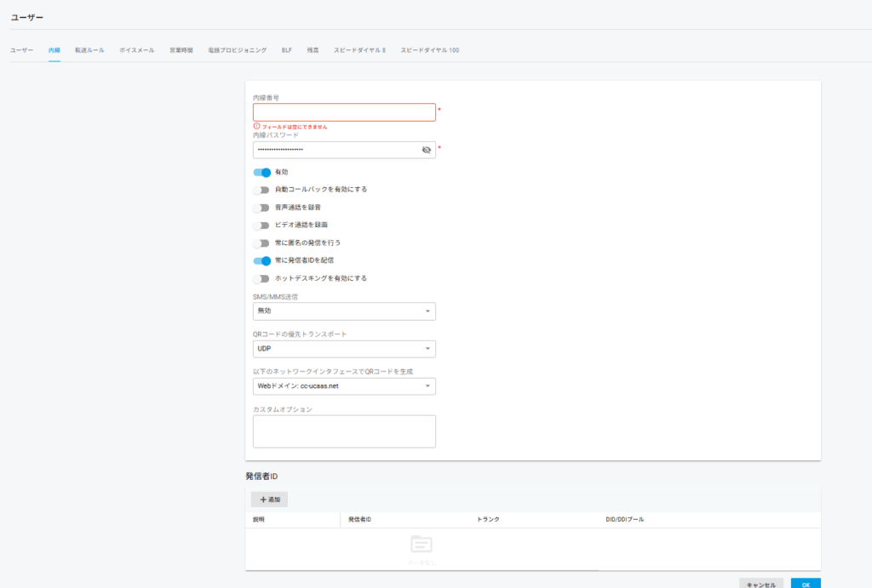This screenshot has height=588, width=872.
Task: Expand QRコードの優先トランスポート UDP dropdown
Action: point(344,349)
